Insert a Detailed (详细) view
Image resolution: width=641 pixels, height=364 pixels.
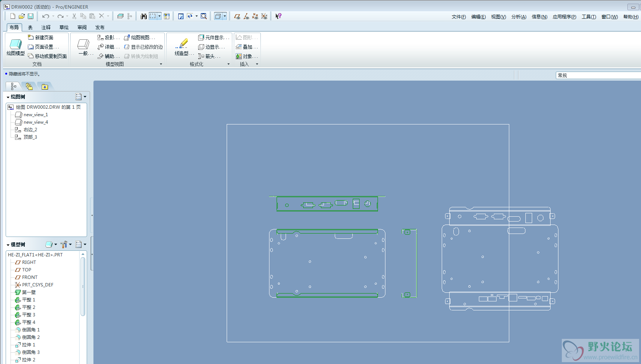(x=108, y=47)
